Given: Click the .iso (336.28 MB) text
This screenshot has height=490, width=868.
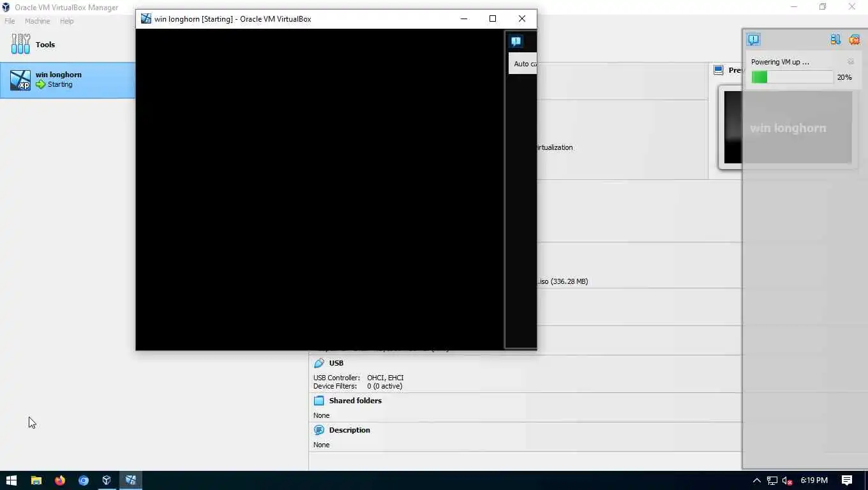Looking at the screenshot, I should tap(563, 281).
